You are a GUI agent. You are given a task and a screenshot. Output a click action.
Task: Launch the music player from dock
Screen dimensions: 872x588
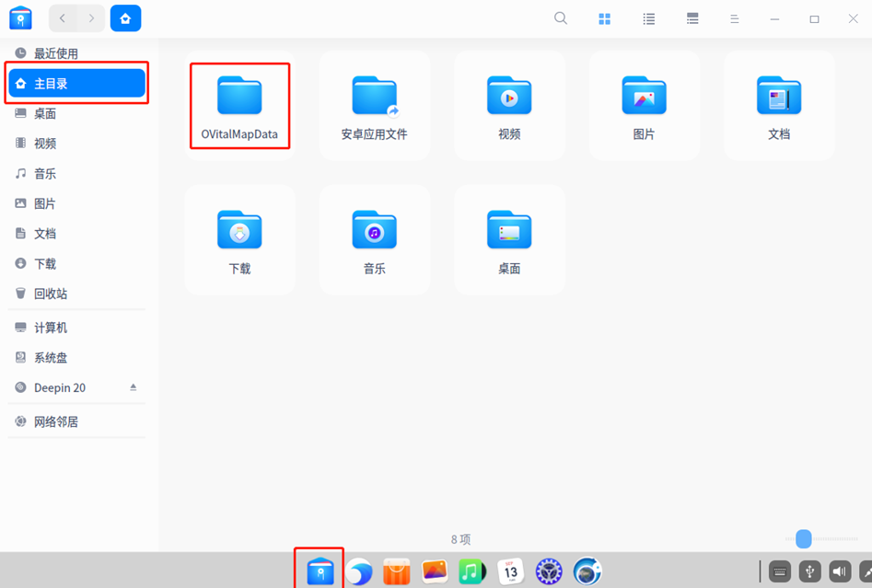coord(471,571)
